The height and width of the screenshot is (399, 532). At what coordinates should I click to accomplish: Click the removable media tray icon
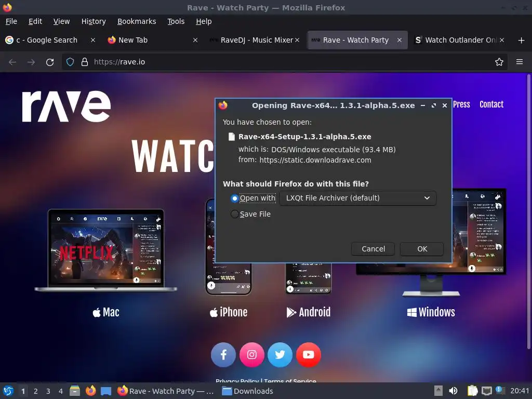click(x=438, y=391)
